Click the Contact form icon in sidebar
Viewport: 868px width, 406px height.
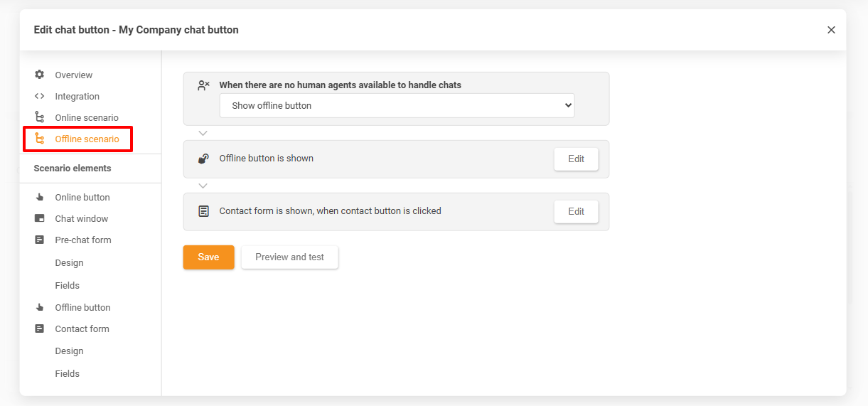[40, 328]
